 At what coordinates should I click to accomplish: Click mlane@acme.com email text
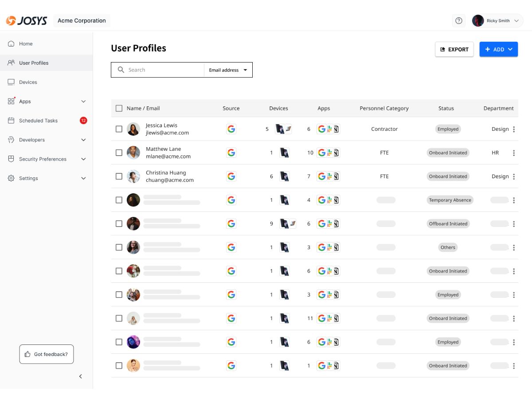(168, 156)
